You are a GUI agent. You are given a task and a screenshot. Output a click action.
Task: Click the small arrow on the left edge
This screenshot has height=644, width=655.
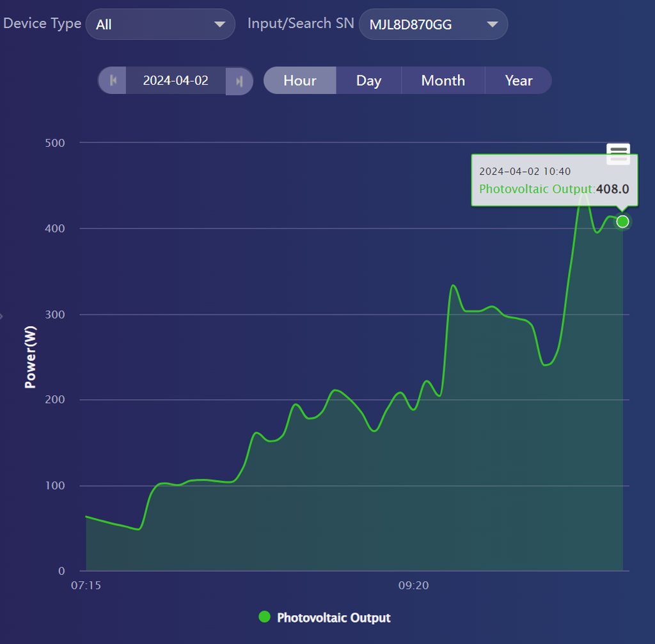tap(2, 316)
